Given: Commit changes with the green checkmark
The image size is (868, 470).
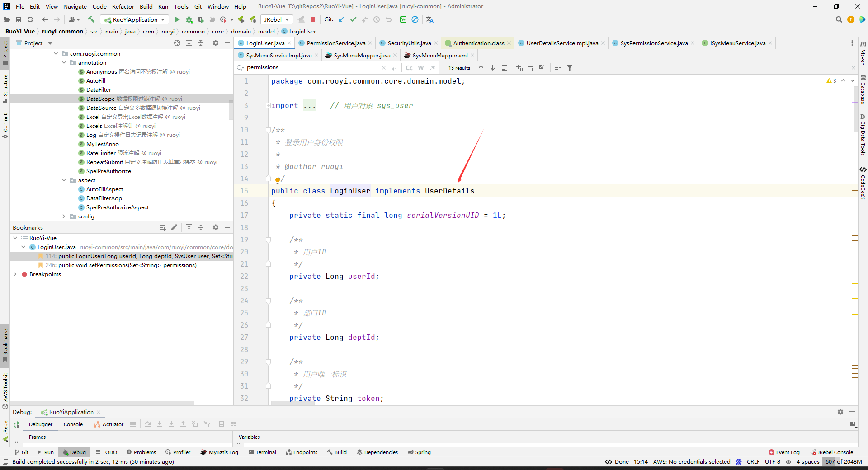Looking at the screenshot, I should click(353, 19).
